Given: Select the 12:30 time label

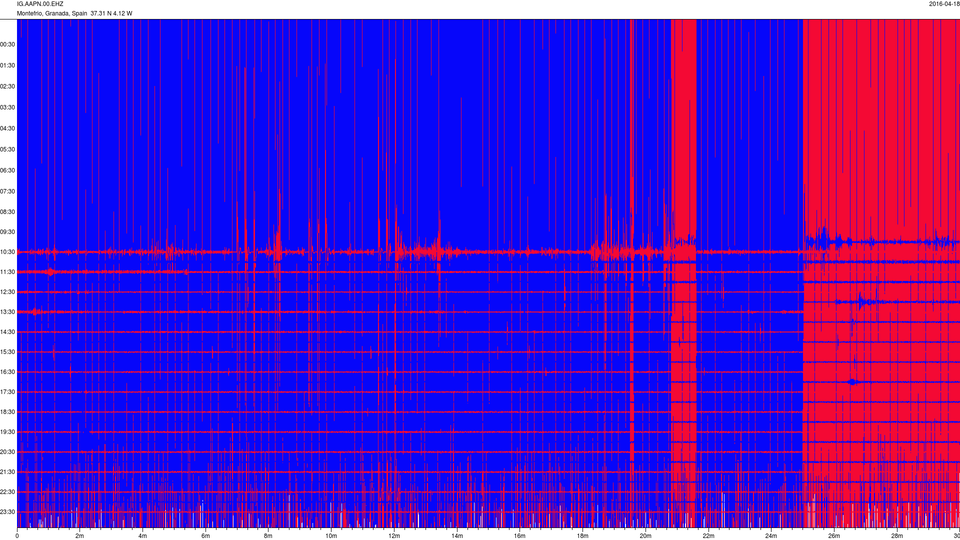Looking at the screenshot, I should coord(7,292).
